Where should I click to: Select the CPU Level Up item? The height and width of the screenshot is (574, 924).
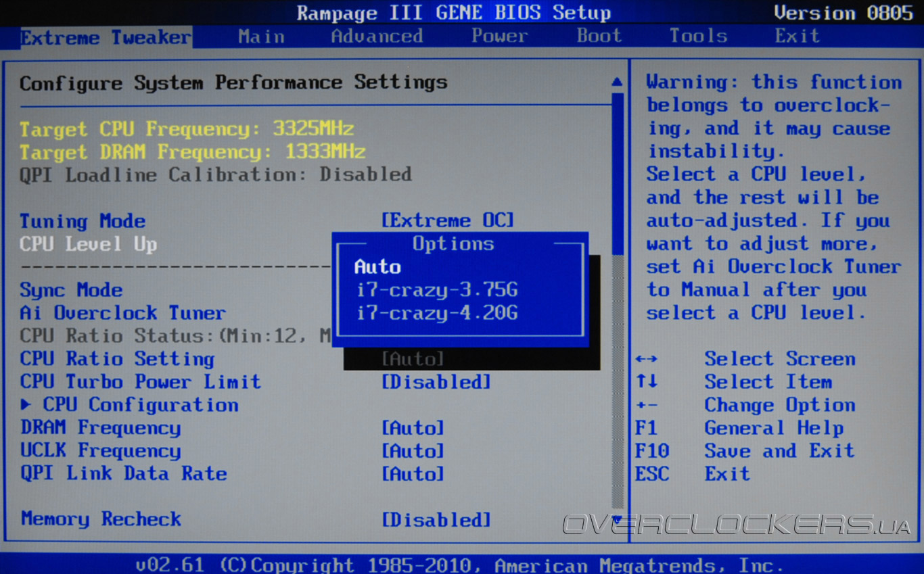[x=89, y=244]
